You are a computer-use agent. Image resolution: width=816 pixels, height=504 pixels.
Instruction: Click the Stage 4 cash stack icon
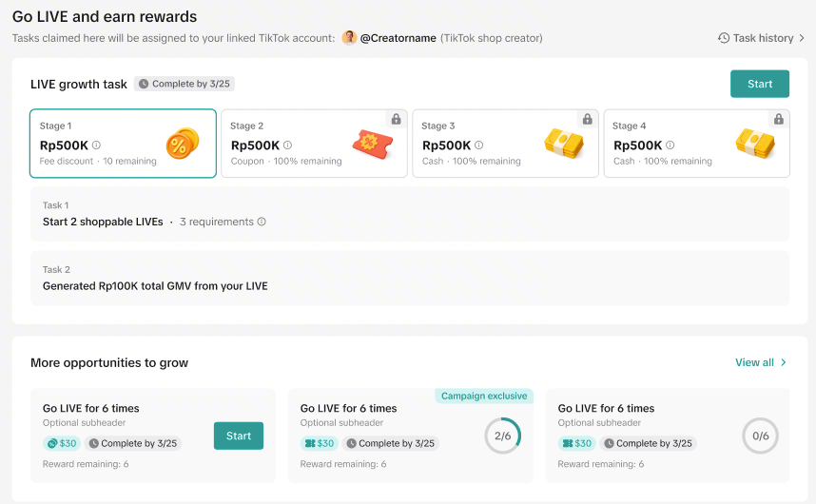coord(755,144)
